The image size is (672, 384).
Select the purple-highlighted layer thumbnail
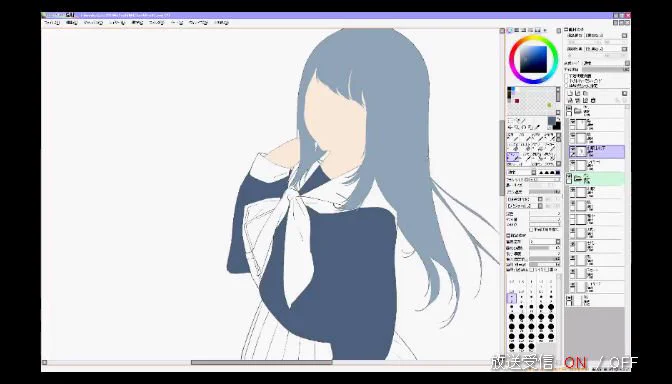point(581,151)
